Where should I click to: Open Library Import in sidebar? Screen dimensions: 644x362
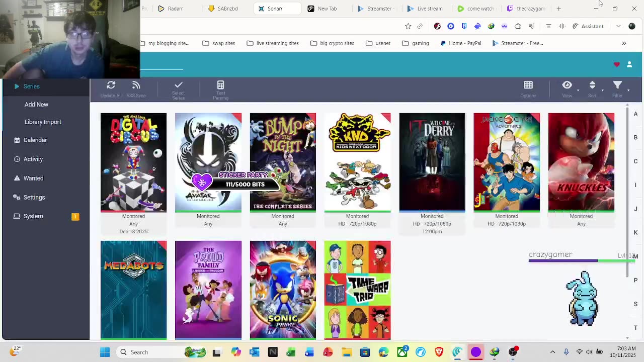[x=43, y=122]
